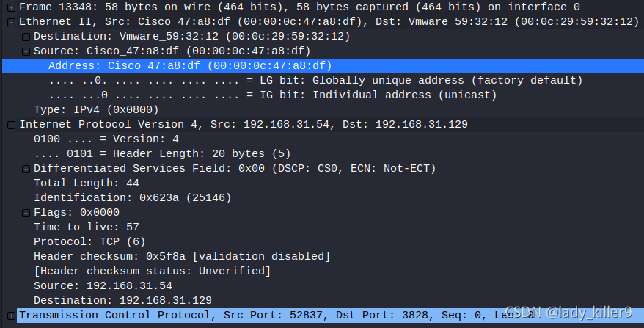Select the Version 4 field row
This screenshot has width=644, height=328.
[x=323, y=139]
